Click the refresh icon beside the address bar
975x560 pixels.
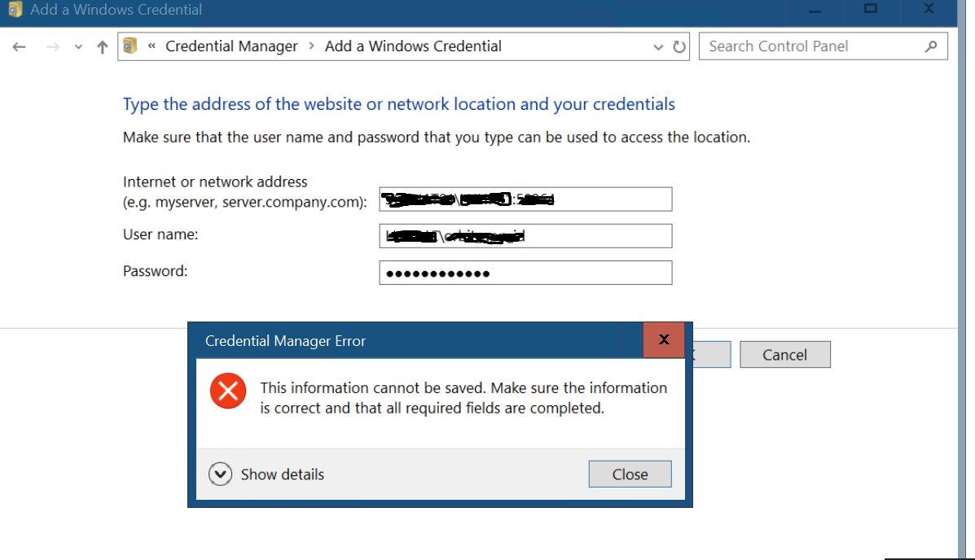[x=680, y=46]
